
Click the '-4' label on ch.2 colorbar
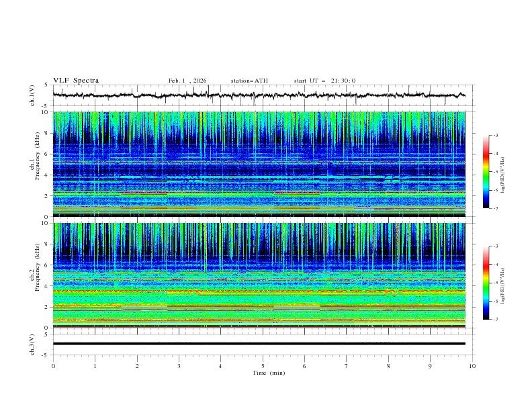pyautogui.click(x=496, y=265)
